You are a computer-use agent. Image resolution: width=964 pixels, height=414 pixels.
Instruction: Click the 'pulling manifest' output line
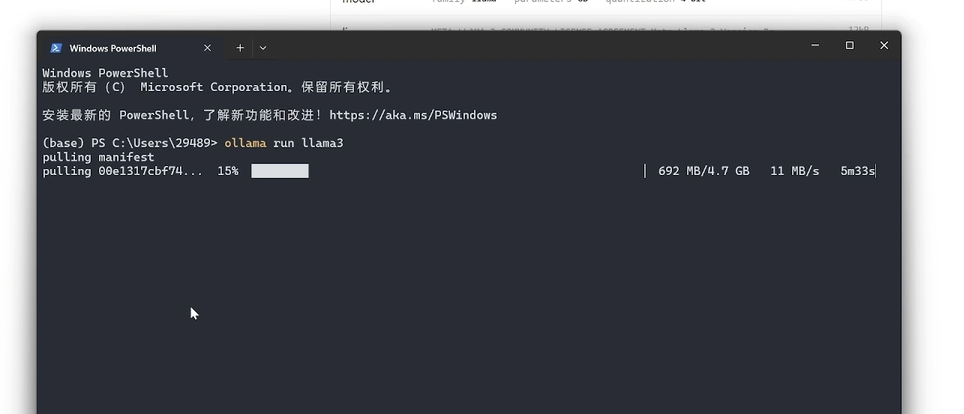pos(98,157)
